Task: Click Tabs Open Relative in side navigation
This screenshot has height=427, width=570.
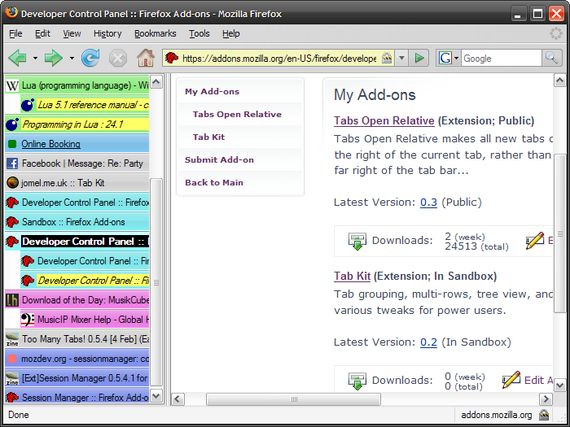Action: pos(237,114)
